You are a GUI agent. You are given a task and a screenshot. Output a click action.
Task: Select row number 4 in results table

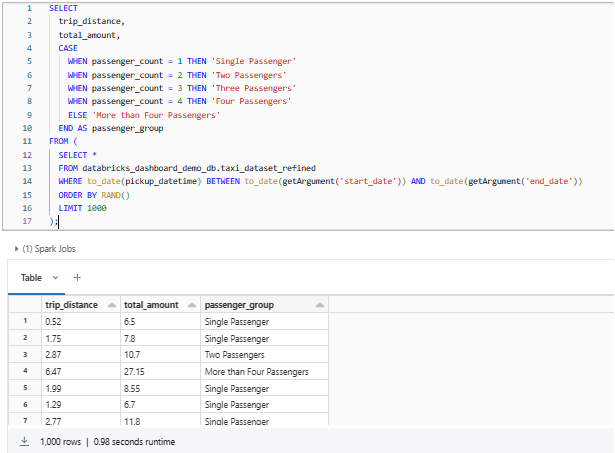(x=22, y=372)
